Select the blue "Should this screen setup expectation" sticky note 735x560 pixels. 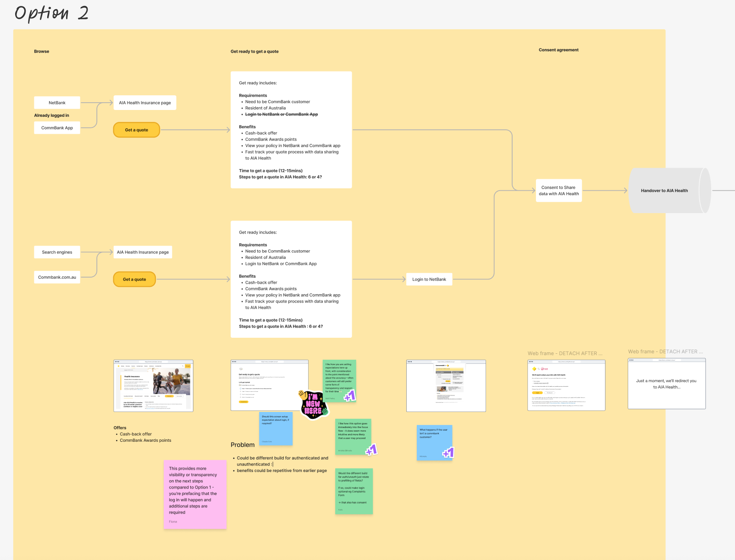276,428
